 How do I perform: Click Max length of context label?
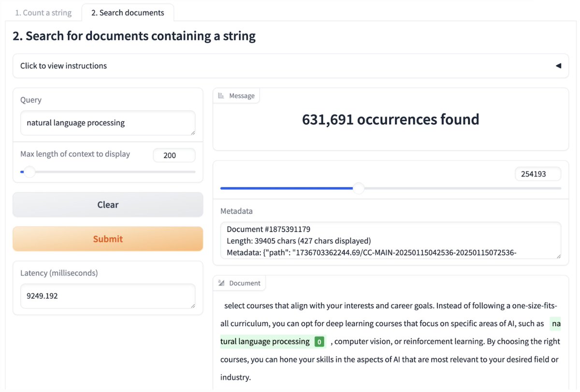tap(75, 154)
